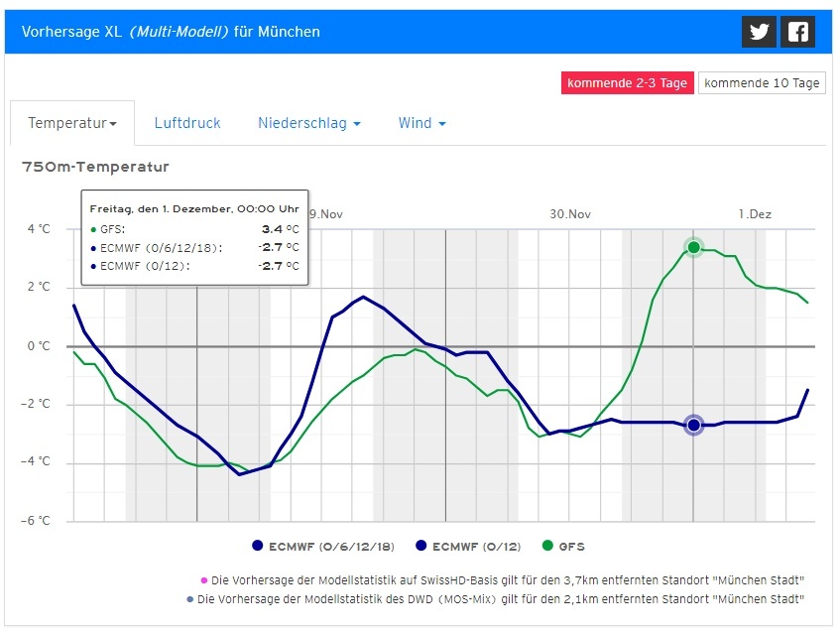
Task: Toggle ECMWF (0/12) series in legend
Action: tap(473, 546)
